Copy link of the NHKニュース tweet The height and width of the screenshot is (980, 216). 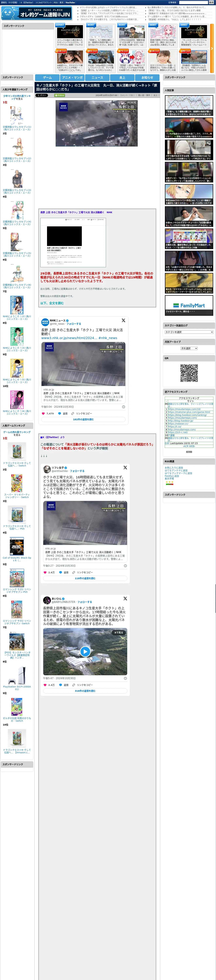[x=82, y=413]
